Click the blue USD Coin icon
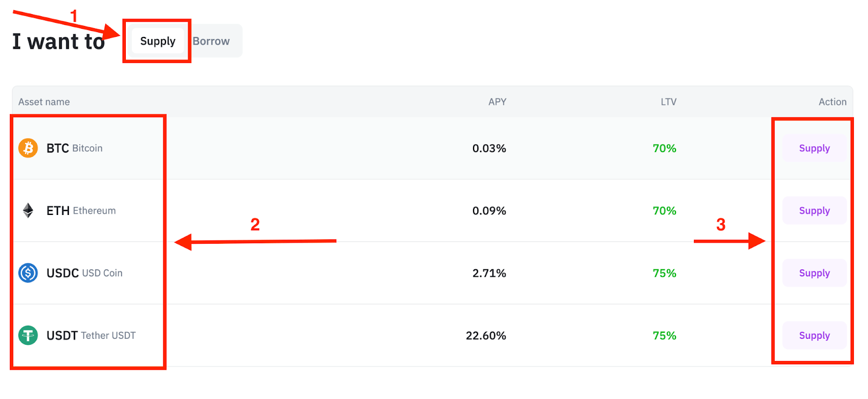This screenshot has height=399, width=868. coord(28,273)
